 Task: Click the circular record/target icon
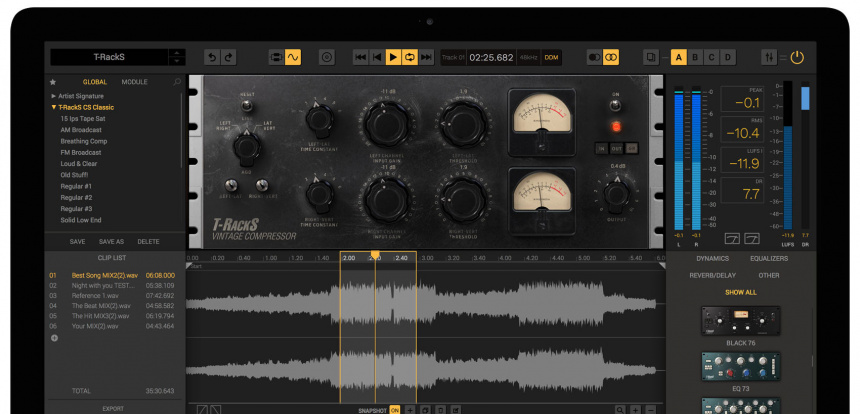[327, 57]
